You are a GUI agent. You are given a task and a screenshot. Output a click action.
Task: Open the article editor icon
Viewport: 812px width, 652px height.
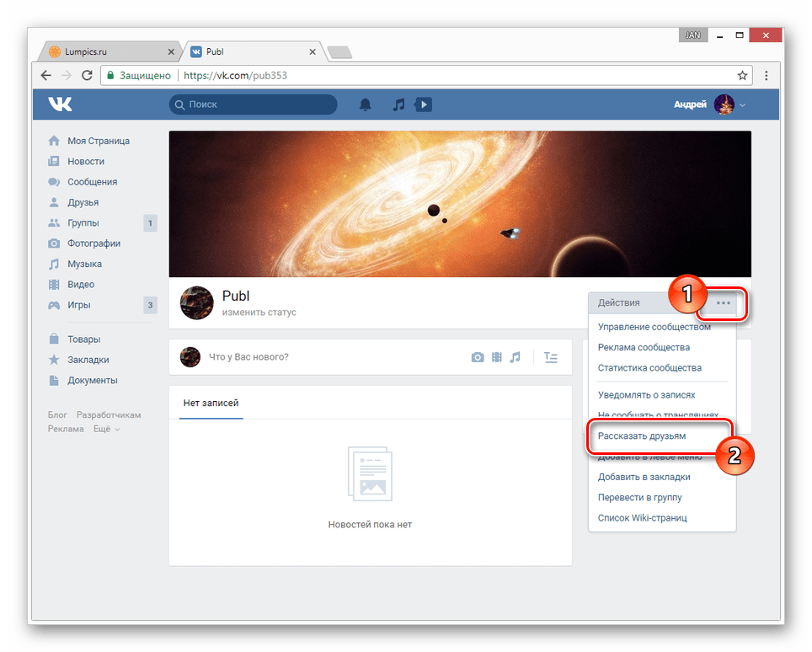click(551, 357)
